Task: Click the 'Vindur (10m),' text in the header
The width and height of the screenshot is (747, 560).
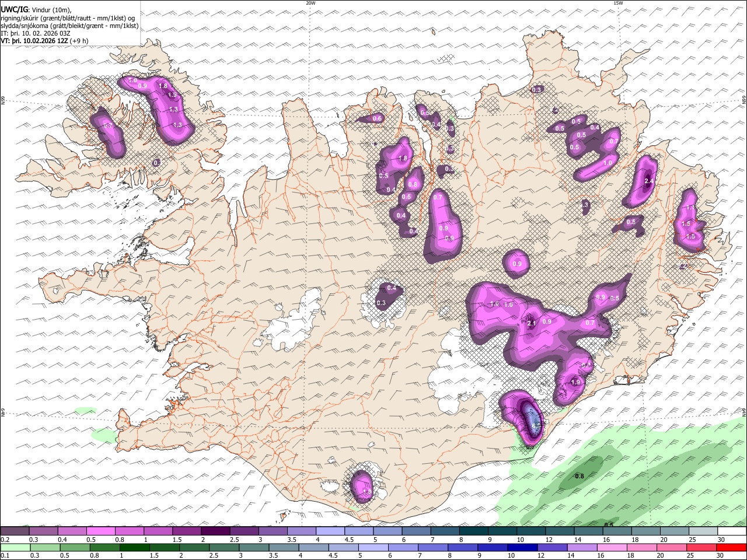Action: click(x=51, y=10)
